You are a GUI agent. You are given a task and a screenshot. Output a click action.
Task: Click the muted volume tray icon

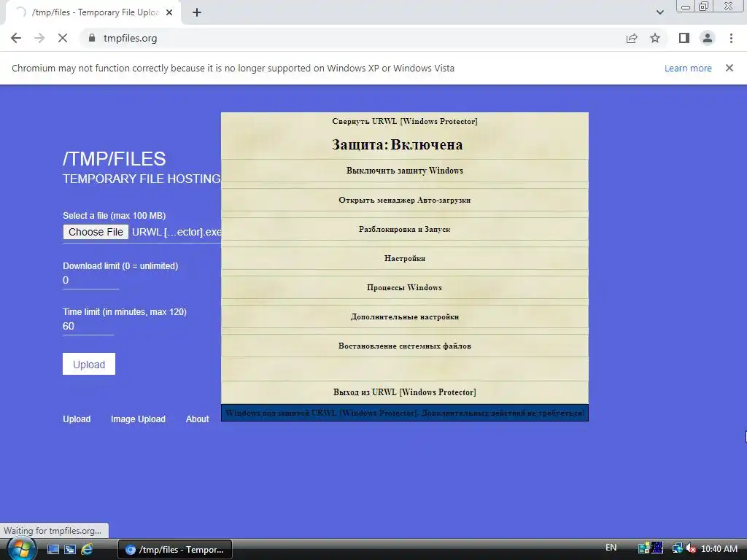tap(691, 548)
